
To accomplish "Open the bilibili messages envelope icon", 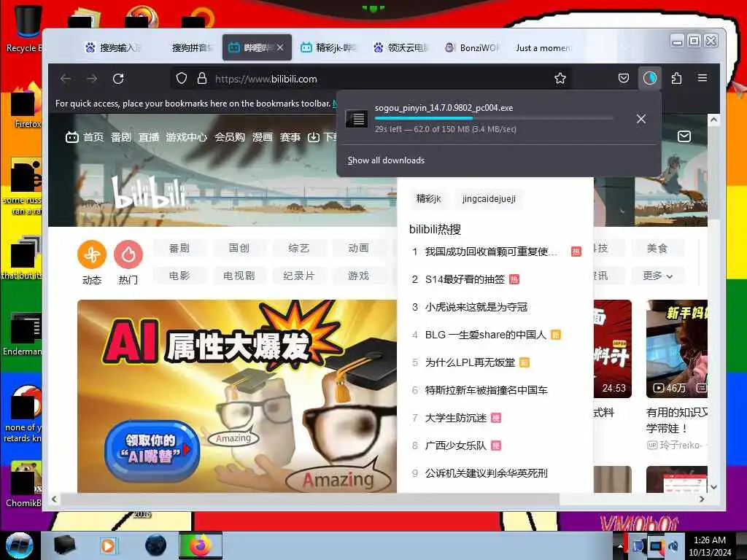I will pyautogui.click(x=684, y=136).
